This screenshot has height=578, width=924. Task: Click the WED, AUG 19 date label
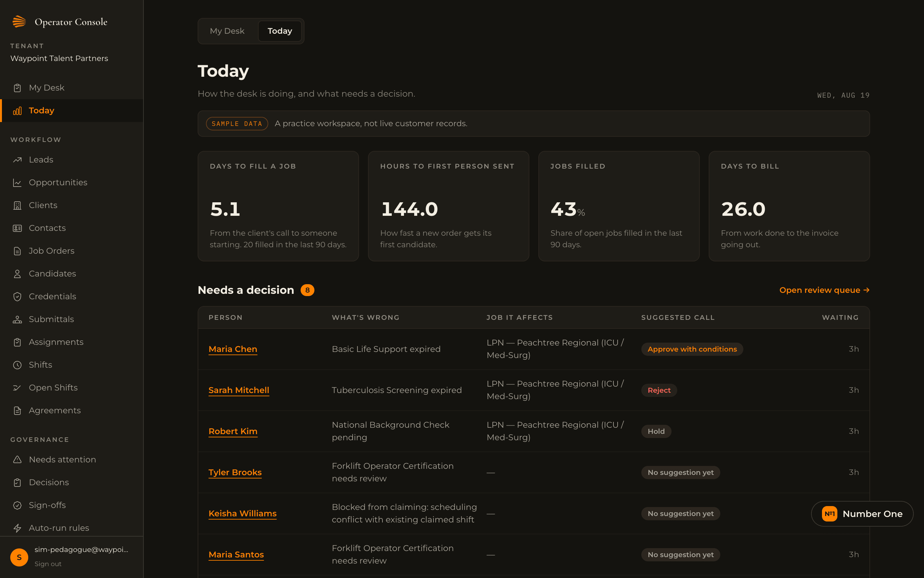pos(843,95)
